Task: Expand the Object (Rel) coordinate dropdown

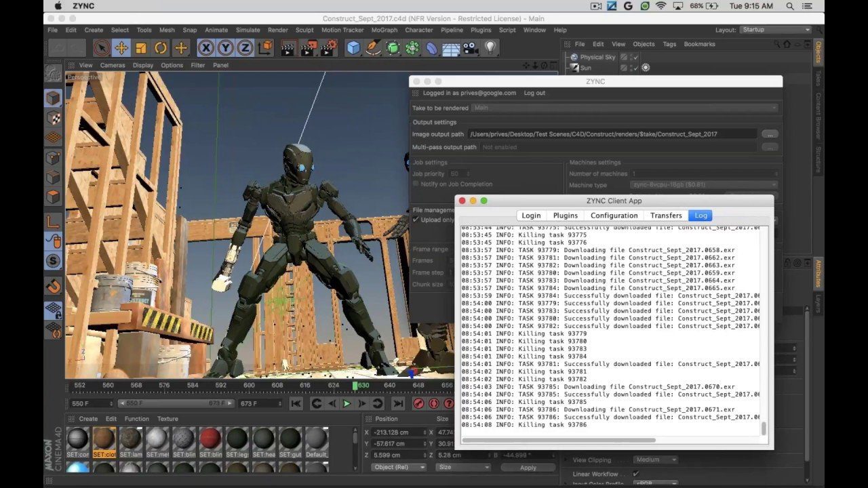Action: [399, 467]
